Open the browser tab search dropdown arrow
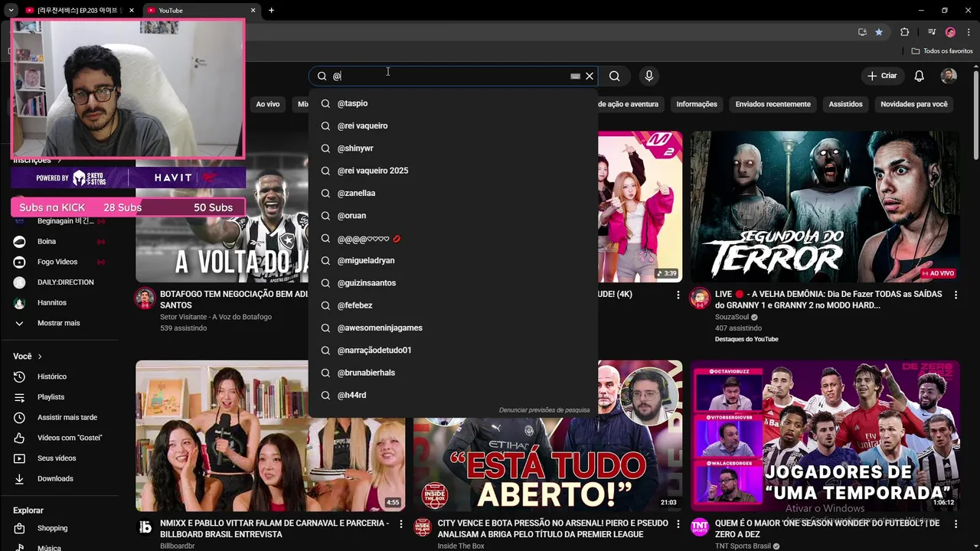Viewport: 980px width, 551px height. coord(11,11)
